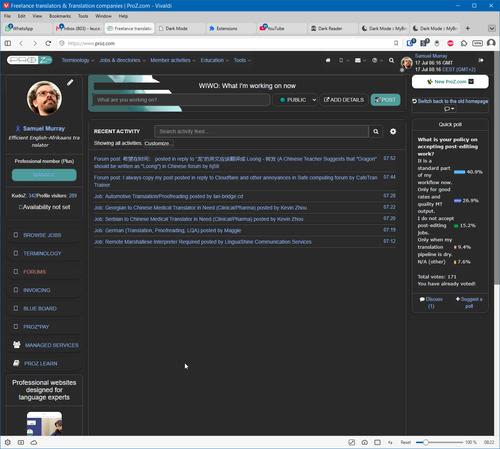Click the VPN extension icon
The image size is (500, 449).
477,43
